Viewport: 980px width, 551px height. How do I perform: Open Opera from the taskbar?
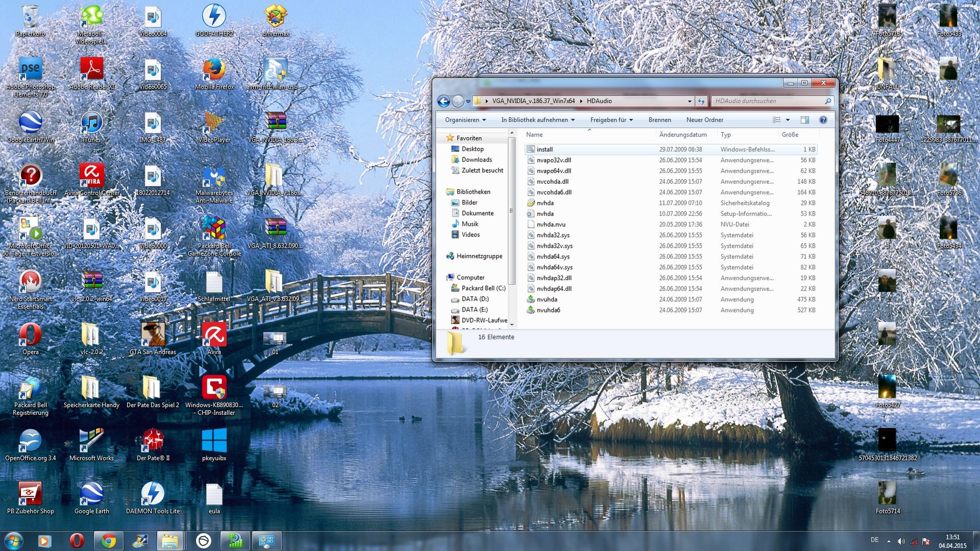tap(77, 541)
